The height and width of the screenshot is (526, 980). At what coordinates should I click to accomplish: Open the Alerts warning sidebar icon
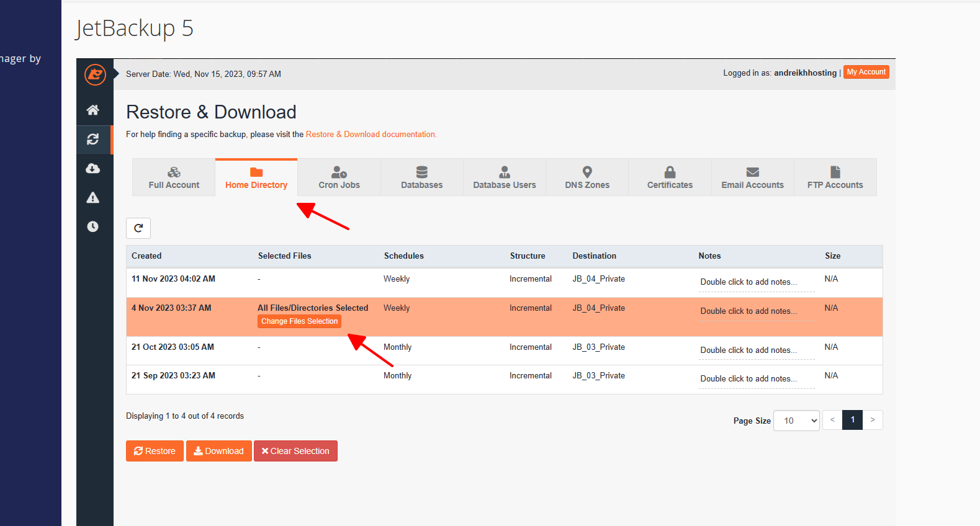tap(93, 198)
